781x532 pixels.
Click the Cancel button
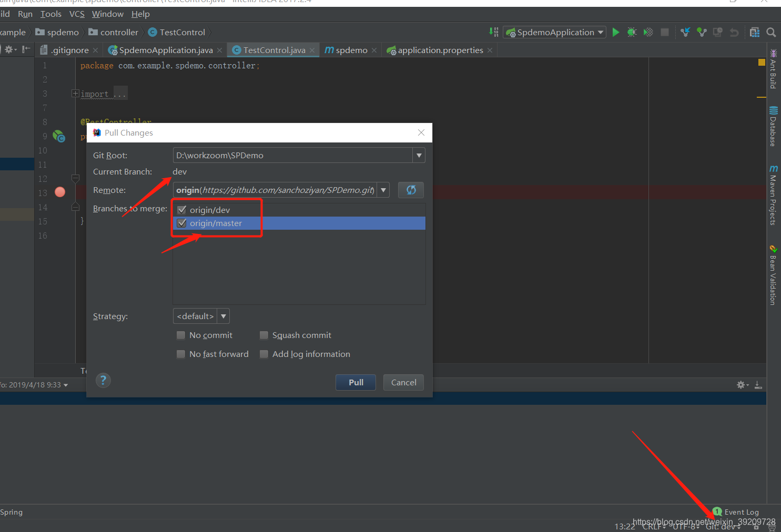click(404, 382)
